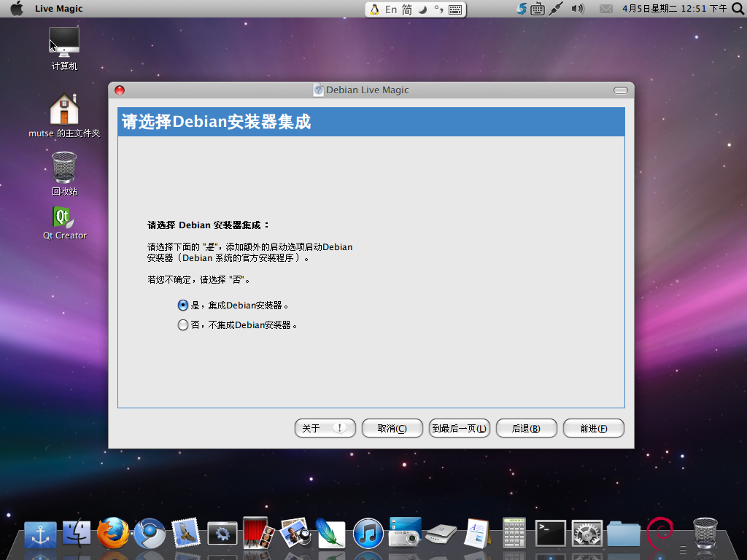This screenshot has width=747, height=560.
Task: Toggle the 简 simplified Chinese mode
Action: 407,9
